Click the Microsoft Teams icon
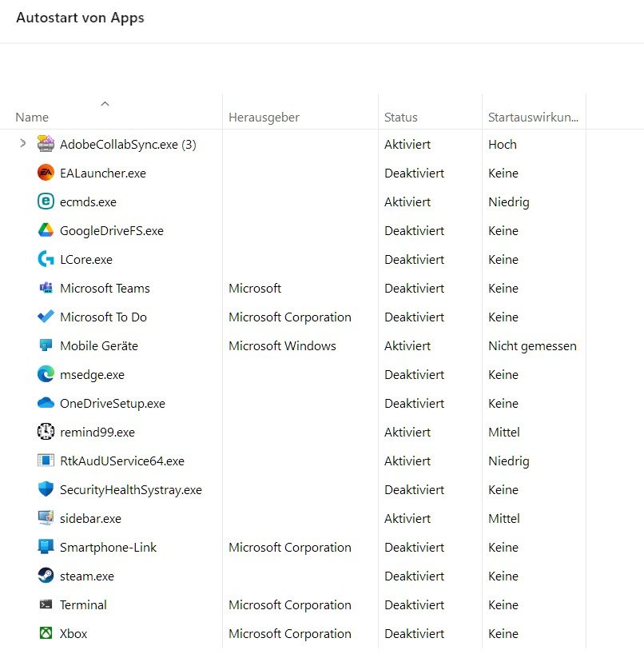 pos(46,288)
